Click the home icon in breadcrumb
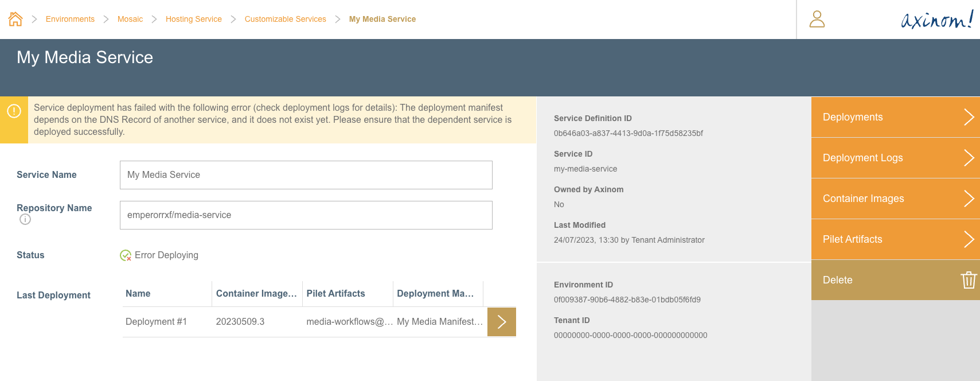Image resolution: width=980 pixels, height=381 pixels. point(15,19)
